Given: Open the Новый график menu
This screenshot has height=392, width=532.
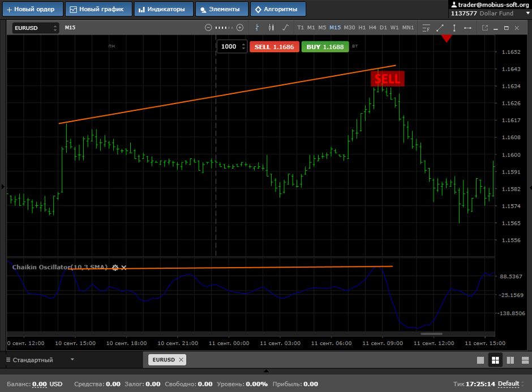Looking at the screenshot, I should coord(98,9).
